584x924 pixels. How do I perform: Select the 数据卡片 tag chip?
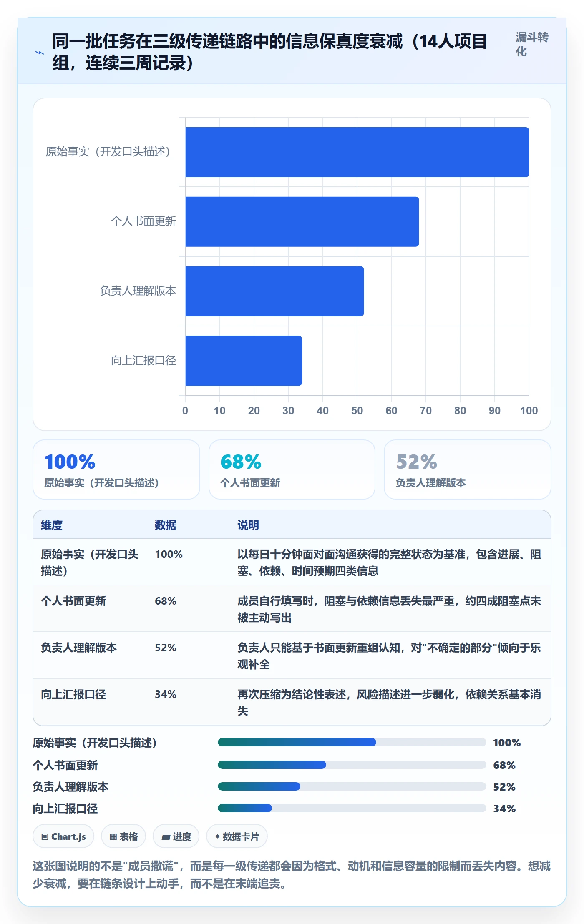pyautogui.click(x=237, y=836)
